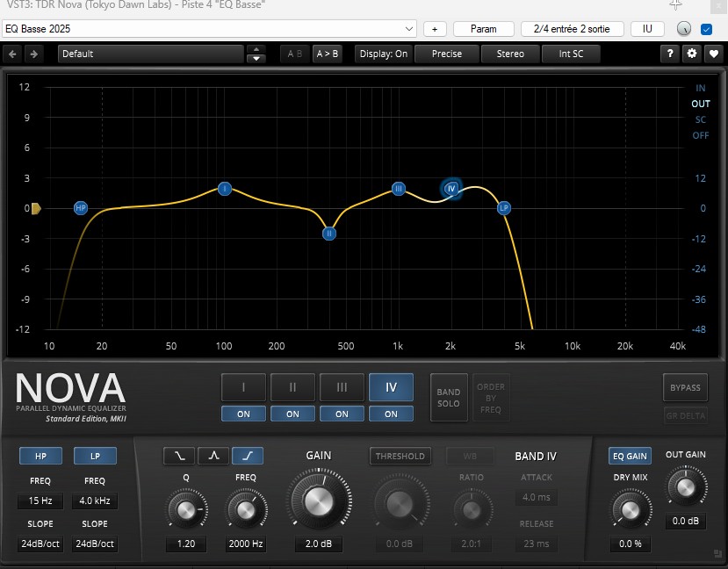Select the high shelf filter shape icon
The image size is (728, 569).
click(x=248, y=456)
